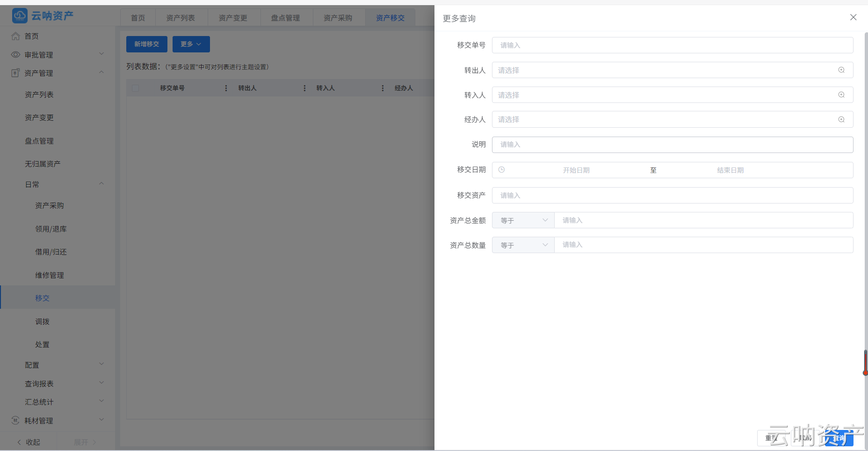Click the round icon beside 耗材管理

click(15, 421)
